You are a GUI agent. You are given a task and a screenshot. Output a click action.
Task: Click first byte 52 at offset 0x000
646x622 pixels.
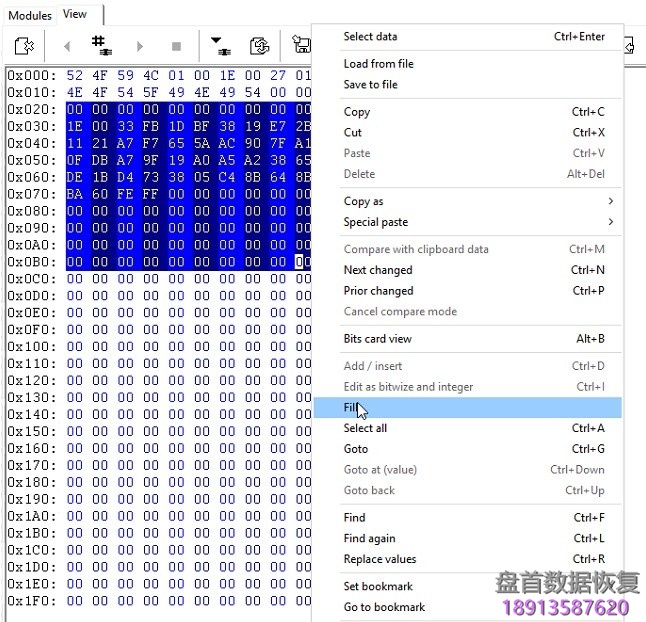tap(75, 76)
